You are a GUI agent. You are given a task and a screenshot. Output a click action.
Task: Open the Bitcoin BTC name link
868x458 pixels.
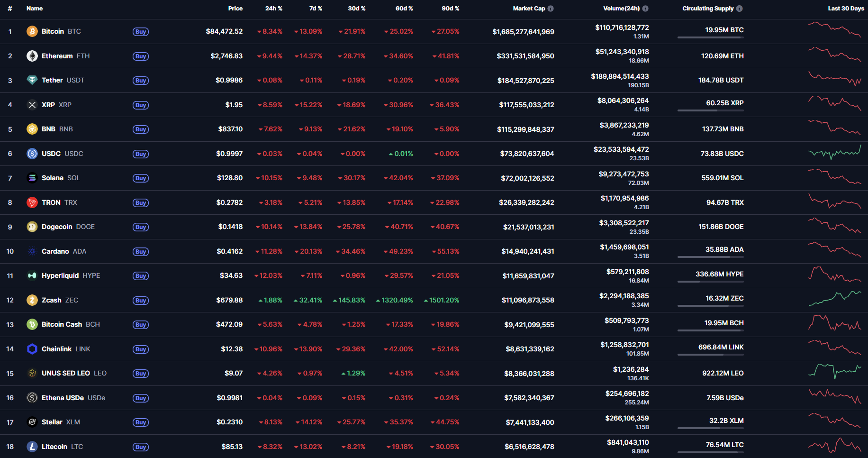point(61,31)
